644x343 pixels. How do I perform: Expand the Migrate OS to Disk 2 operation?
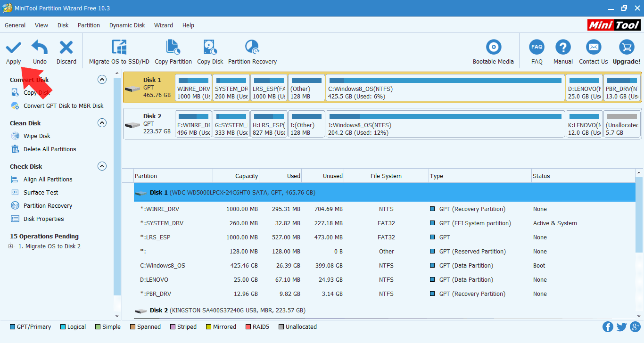(x=11, y=246)
